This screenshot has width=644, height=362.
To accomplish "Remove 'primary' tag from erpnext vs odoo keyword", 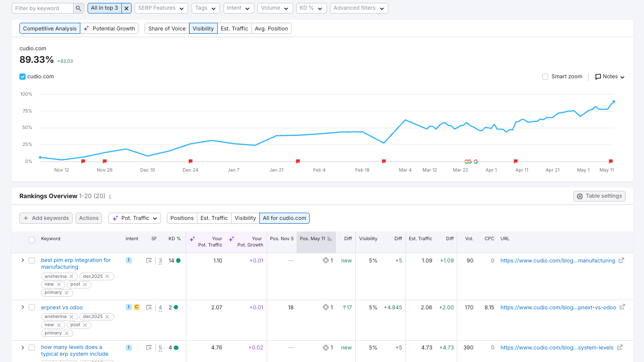I will (x=66, y=333).
